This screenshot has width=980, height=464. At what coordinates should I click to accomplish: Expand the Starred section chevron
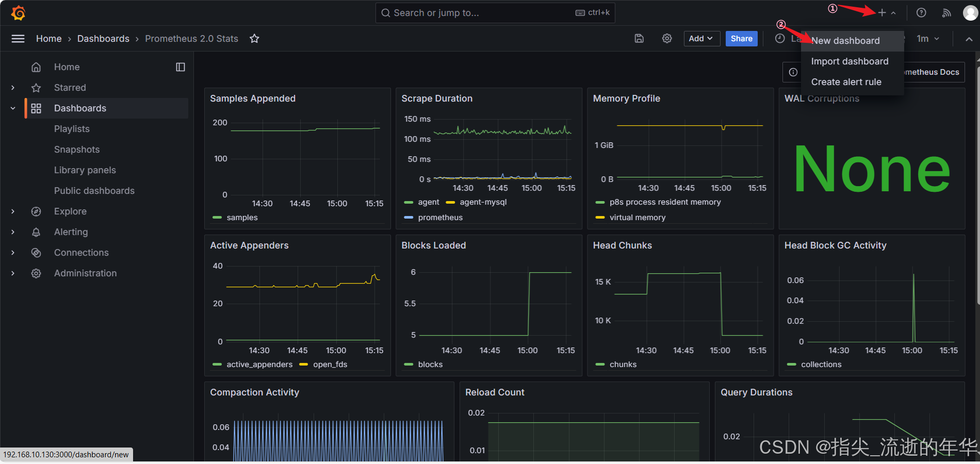(x=13, y=88)
